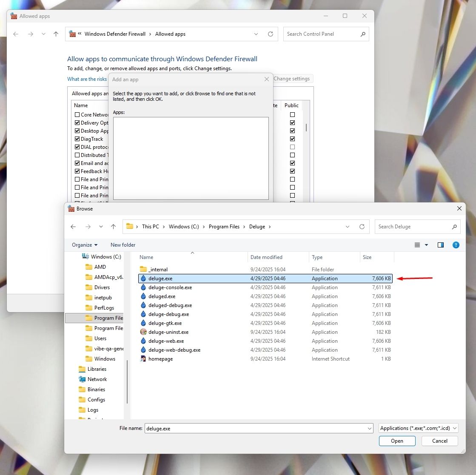Refresh the Deluge folder listing
Screen dimensions: 476x475
362,227
